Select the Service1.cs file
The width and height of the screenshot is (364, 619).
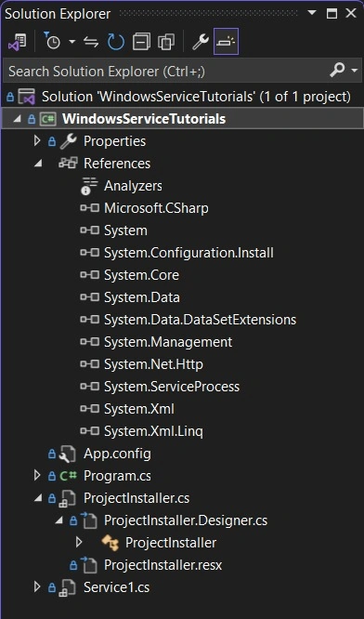point(116,587)
